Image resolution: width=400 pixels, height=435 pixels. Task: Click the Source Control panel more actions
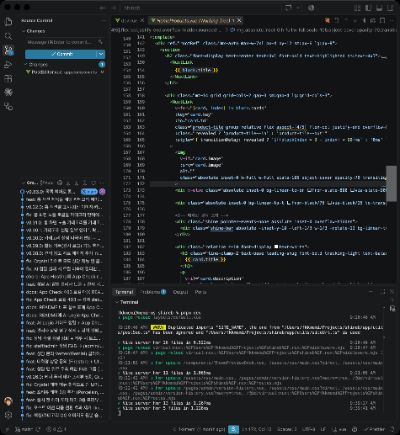pos(103,21)
